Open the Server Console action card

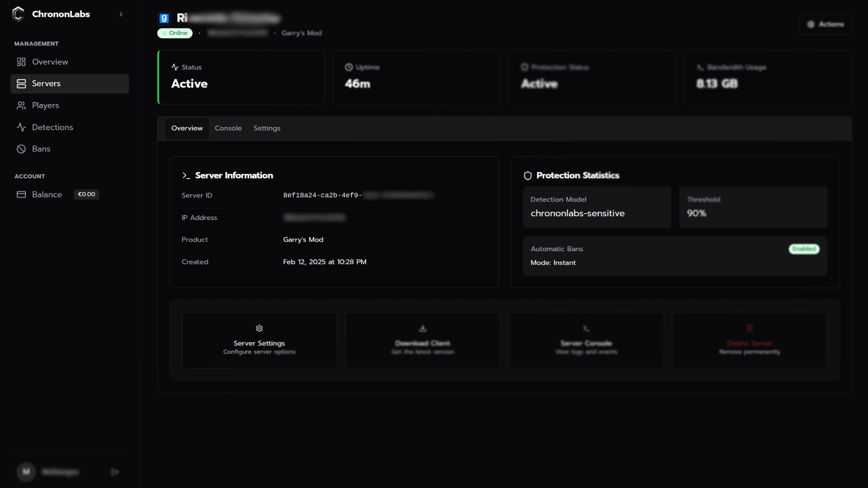click(x=585, y=340)
